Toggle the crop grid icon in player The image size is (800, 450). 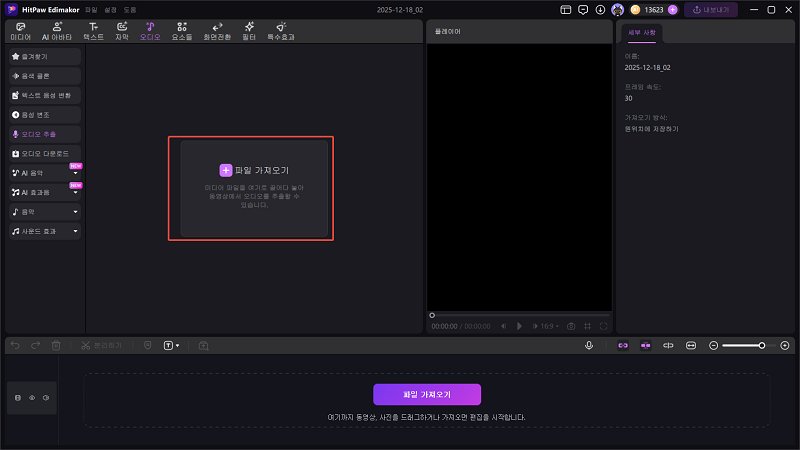(587, 326)
